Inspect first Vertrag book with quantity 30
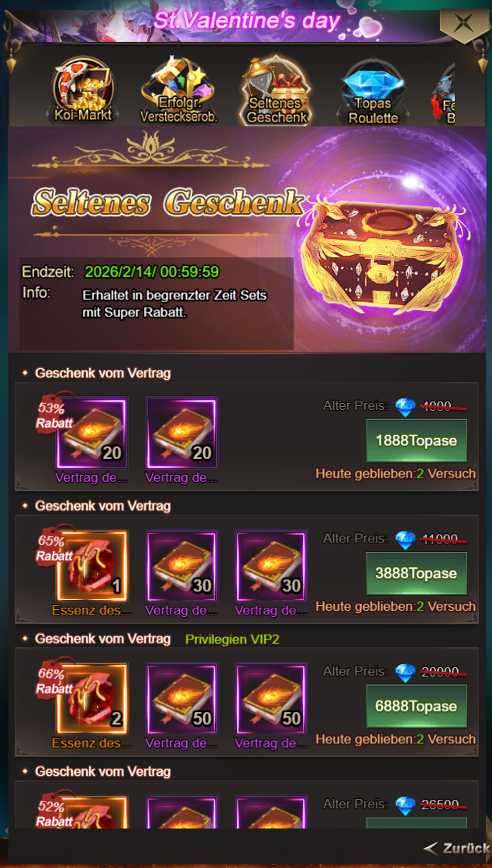492x868 pixels. point(182,566)
